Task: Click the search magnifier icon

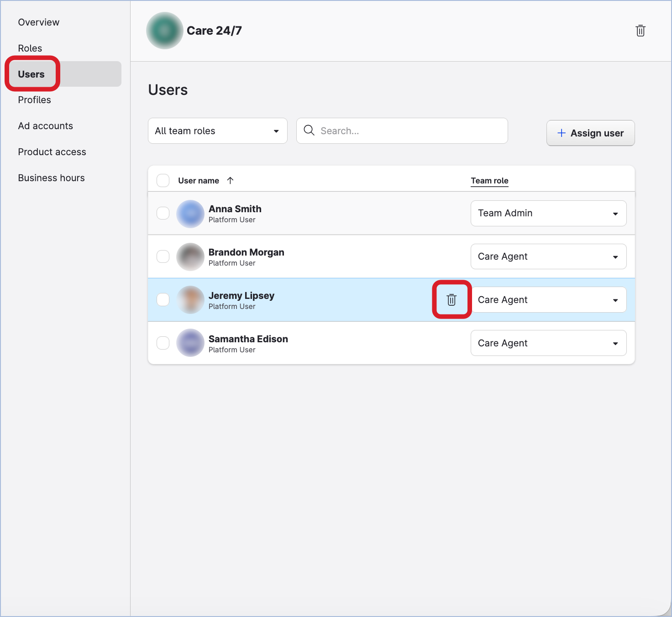Action: click(309, 131)
